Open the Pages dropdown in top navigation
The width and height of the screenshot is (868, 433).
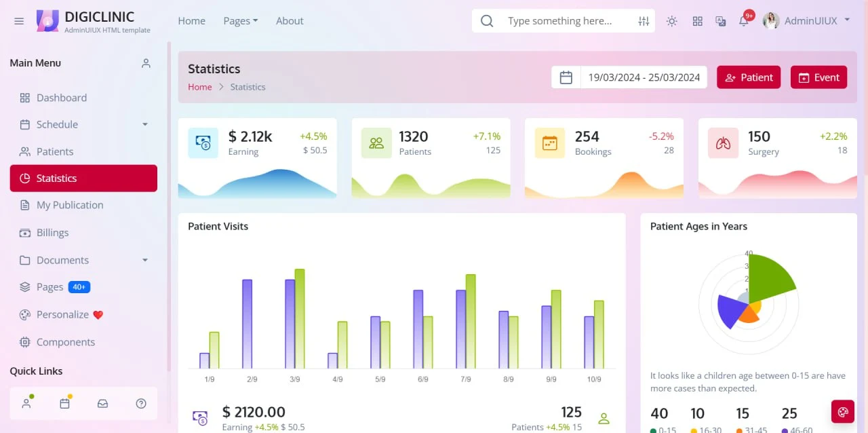(241, 21)
